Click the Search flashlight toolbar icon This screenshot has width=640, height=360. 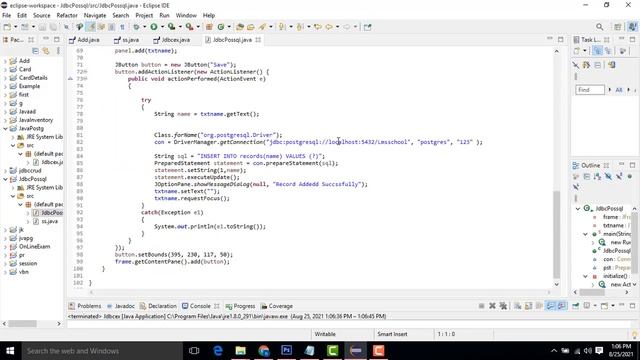tap(262, 27)
